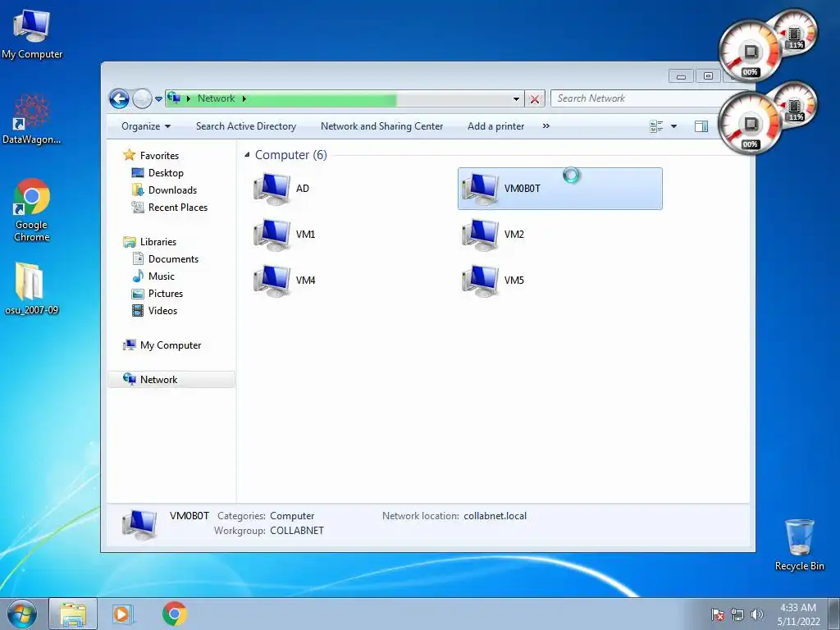Viewport: 840px width, 630px height.
Task: Click the Show desktop button
Action: tap(834, 614)
